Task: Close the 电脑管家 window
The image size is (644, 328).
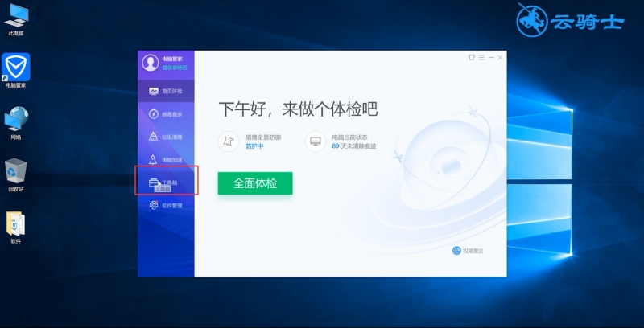Action: tap(500, 58)
